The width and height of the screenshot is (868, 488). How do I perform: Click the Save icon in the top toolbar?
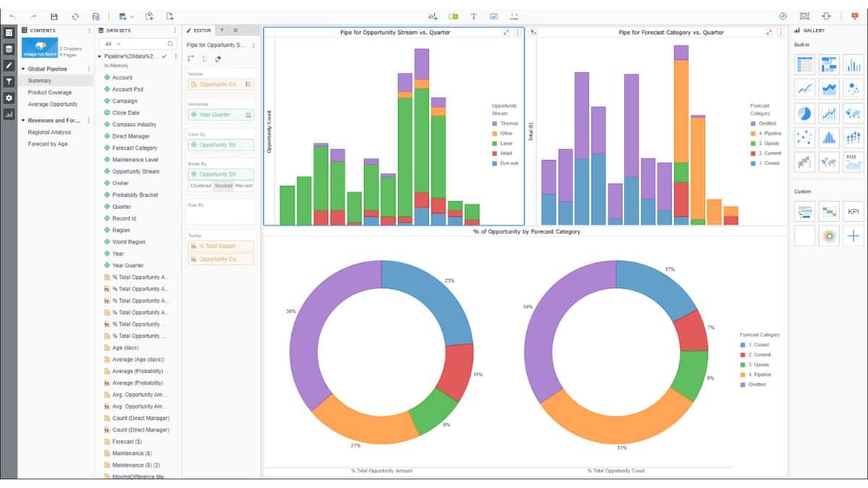pos(54,16)
